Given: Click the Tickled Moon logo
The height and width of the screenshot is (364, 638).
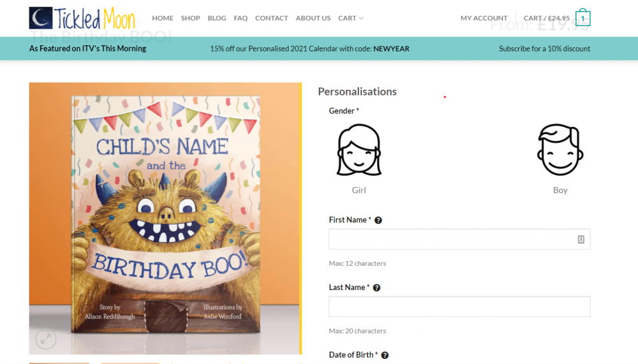Looking at the screenshot, I should tap(82, 18).
